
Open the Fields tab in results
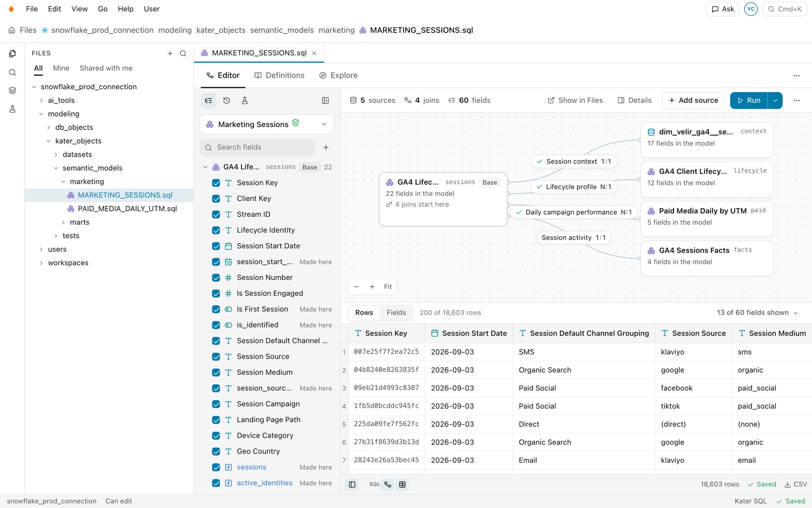click(396, 312)
